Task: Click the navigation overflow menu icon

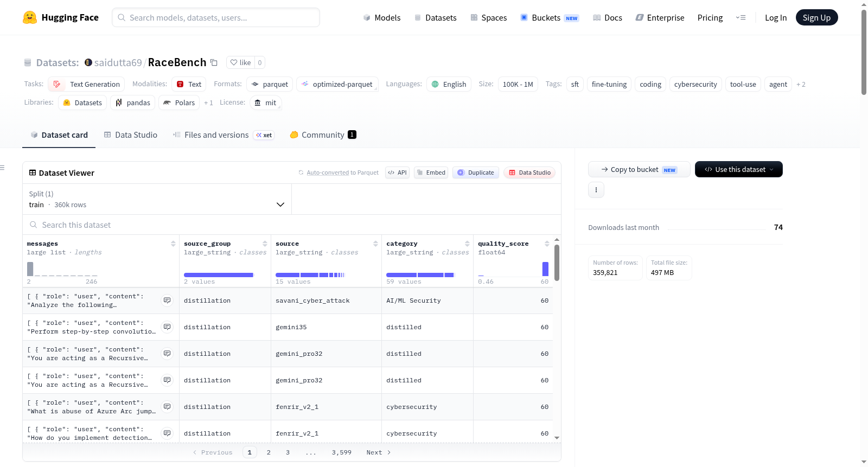Action: click(741, 17)
